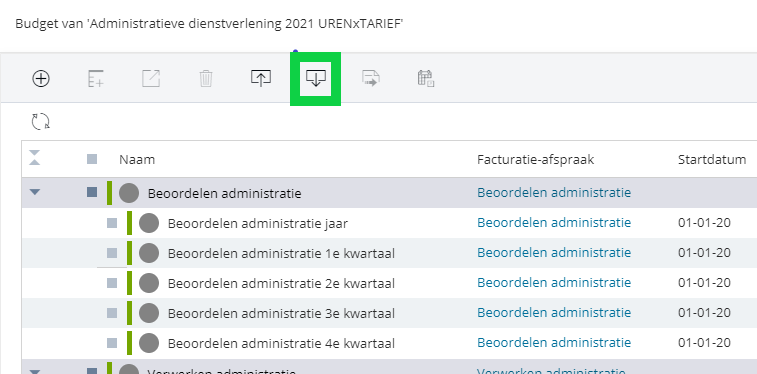Sort by the 'Naam' column header
Image resolution: width=757 pixels, height=374 pixels.
point(137,159)
